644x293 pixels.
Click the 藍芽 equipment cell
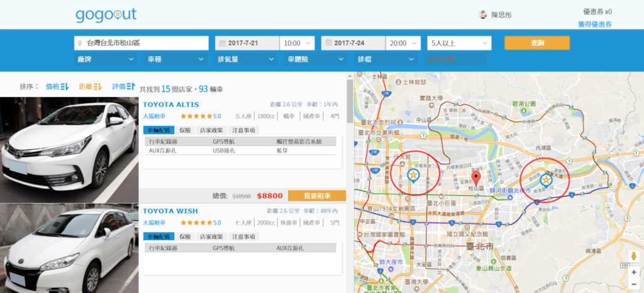pos(282,150)
